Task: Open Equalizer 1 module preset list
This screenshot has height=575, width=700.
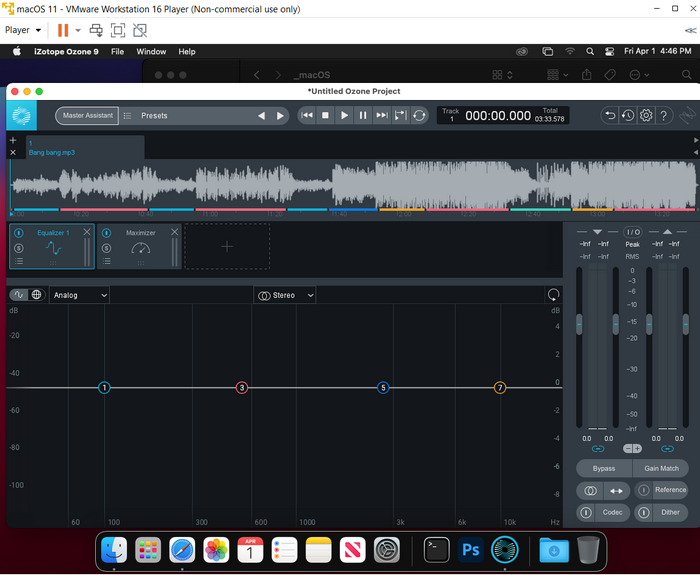Action: (19, 262)
